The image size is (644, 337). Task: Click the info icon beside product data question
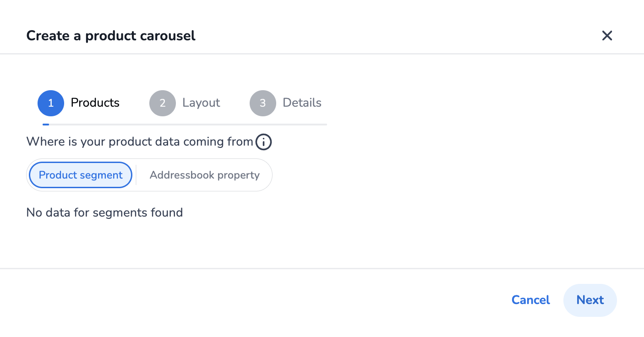click(263, 142)
